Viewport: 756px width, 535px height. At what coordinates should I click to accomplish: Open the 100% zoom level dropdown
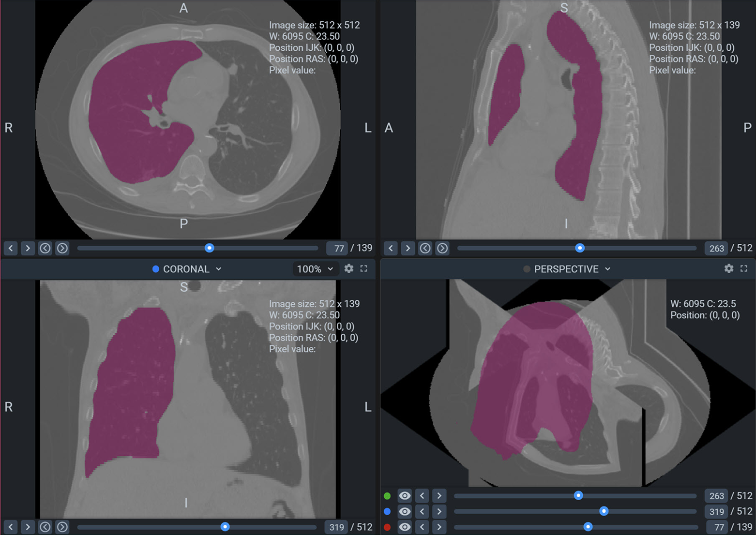(x=315, y=269)
